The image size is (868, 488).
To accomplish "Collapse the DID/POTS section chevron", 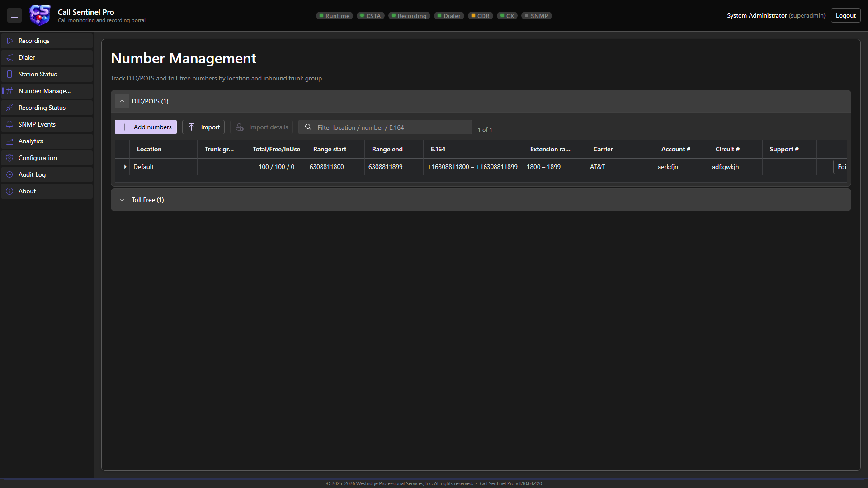I will [x=122, y=101].
